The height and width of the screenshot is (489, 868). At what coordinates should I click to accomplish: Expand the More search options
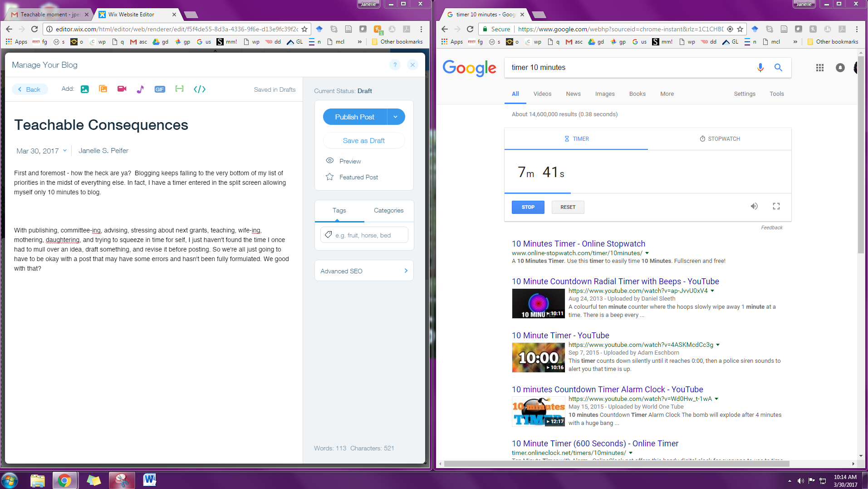[667, 94]
